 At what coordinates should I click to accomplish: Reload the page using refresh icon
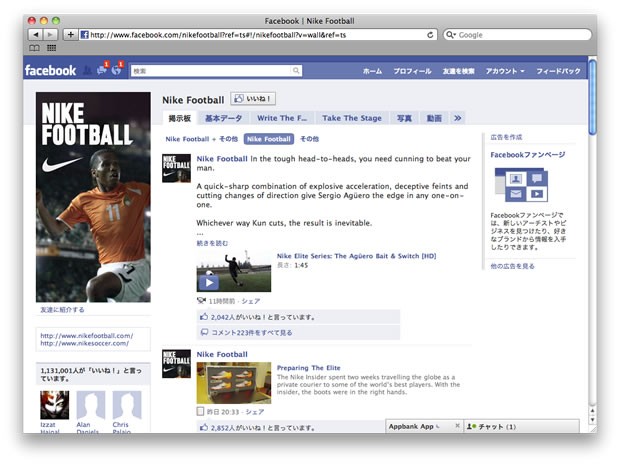430,35
